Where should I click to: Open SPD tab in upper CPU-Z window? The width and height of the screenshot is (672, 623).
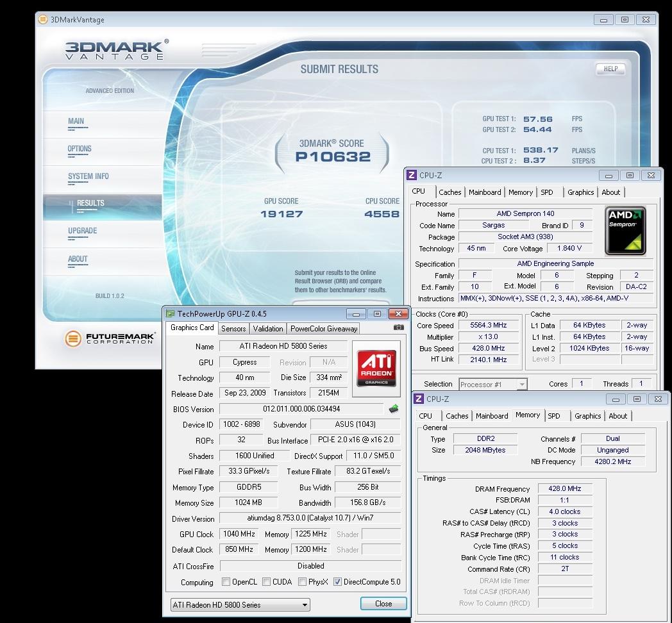[547, 192]
